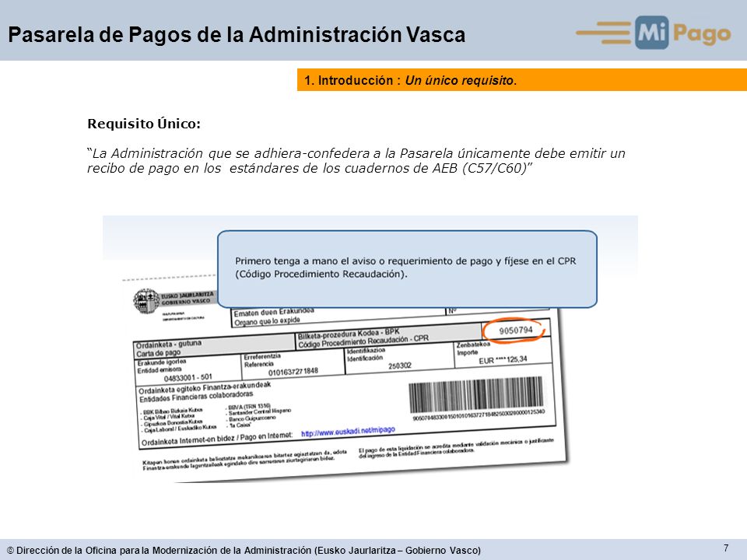747x560 pixels.
Task: Click the 'Carta de pago' label
Action: pos(158,353)
